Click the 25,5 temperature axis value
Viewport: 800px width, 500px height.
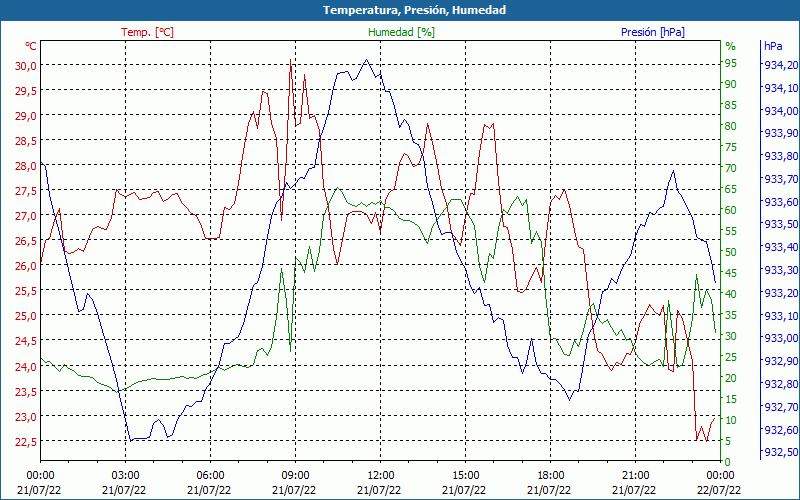click(x=27, y=291)
